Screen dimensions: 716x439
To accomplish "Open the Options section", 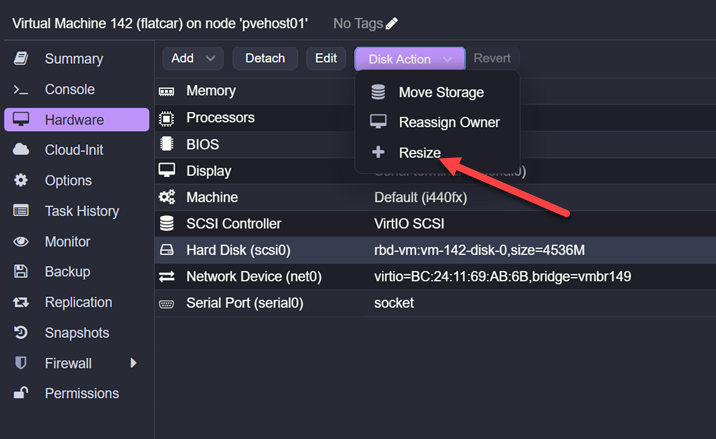I will click(x=68, y=181).
